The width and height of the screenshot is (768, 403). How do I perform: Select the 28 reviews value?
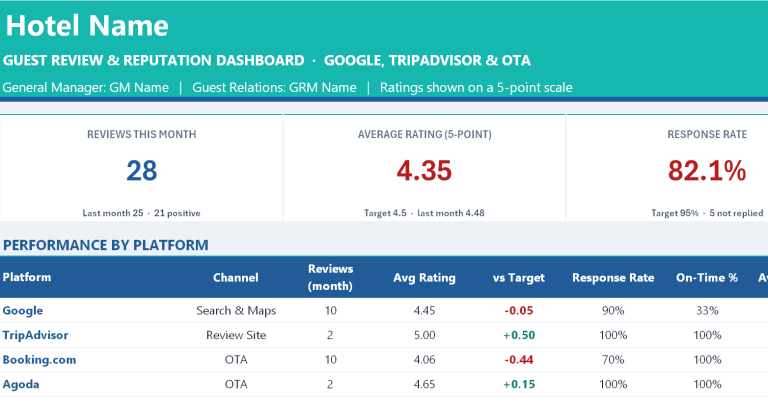142,170
